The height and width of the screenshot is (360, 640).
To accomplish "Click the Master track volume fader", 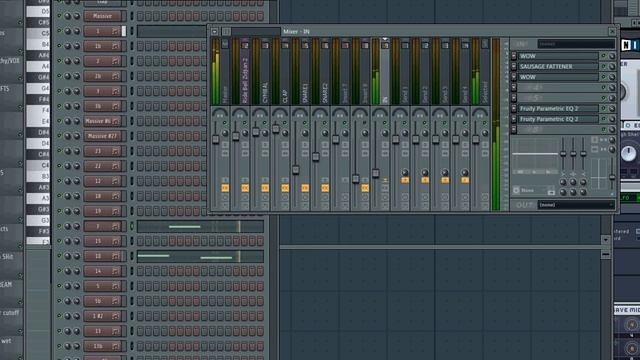I will click(216, 140).
